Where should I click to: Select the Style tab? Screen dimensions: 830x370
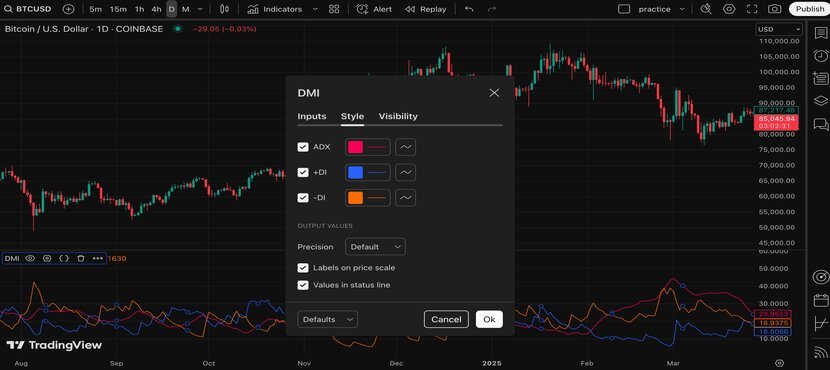(353, 116)
